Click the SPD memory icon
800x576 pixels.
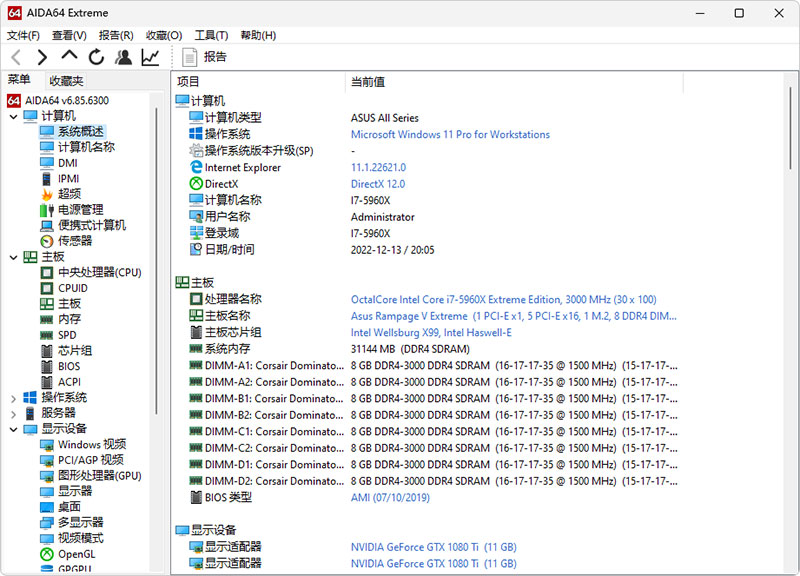click(x=46, y=335)
